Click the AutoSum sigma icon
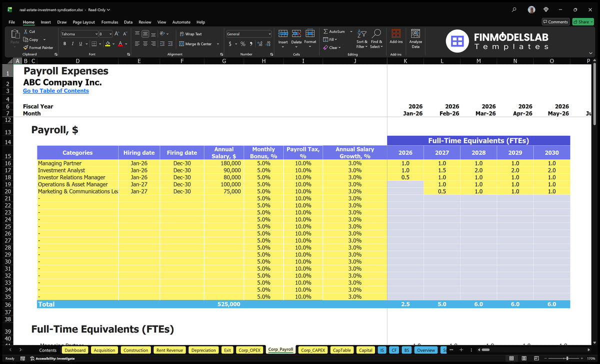Screen dimensions: 600x364 tap(326, 31)
